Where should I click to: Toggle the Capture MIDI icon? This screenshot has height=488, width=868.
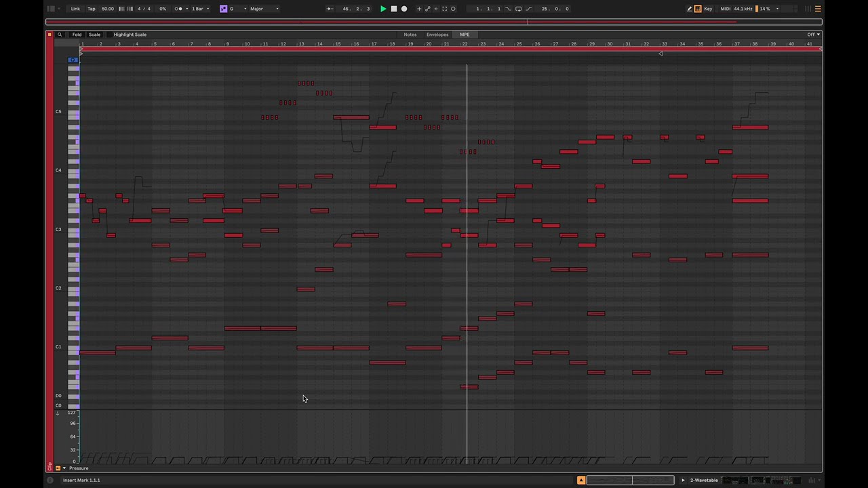[445, 9]
